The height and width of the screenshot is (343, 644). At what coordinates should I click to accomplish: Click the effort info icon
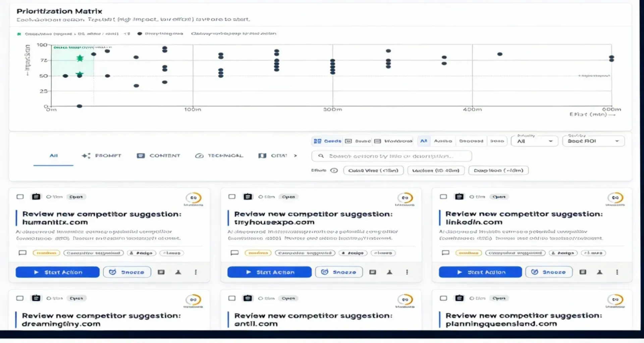tap(334, 170)
